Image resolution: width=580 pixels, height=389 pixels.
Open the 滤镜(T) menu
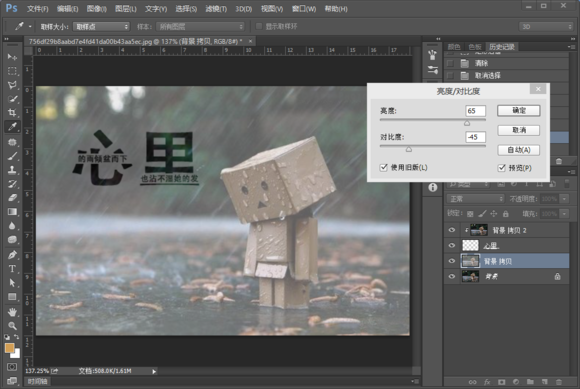click(x=216, y=9)
